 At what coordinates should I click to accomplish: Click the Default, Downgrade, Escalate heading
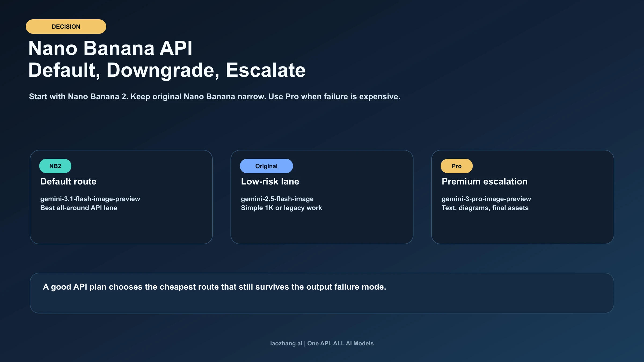pos(167,71)
